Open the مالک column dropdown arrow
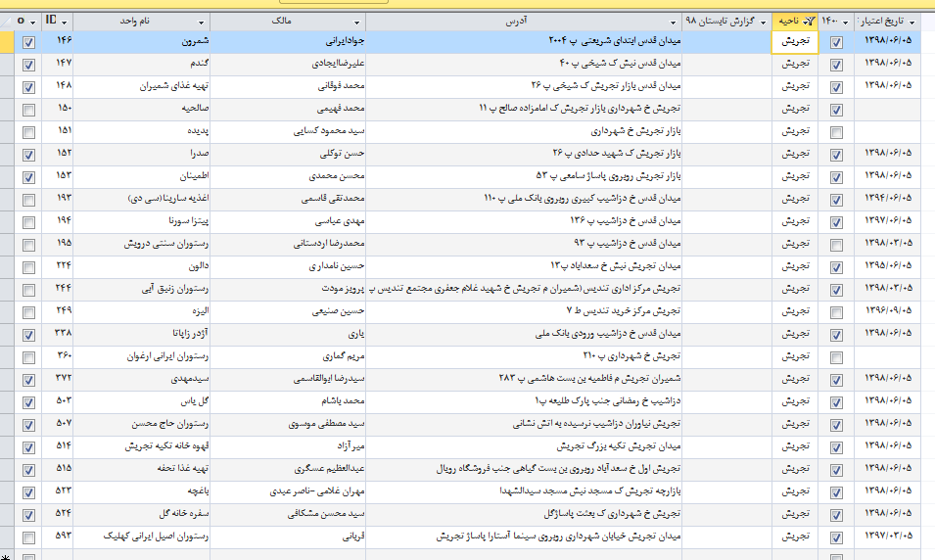The height and width of the screenshot is (560, 935). (356, 23)
